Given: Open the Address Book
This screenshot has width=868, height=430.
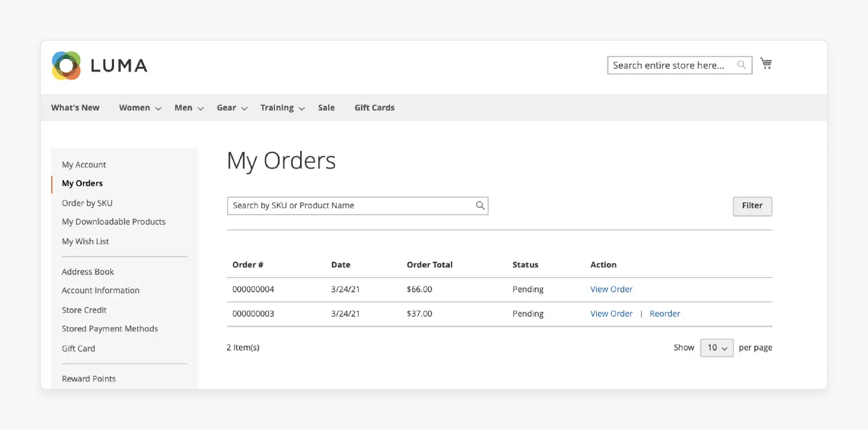Looking at the screenshot, I should (x=88, y=272).
